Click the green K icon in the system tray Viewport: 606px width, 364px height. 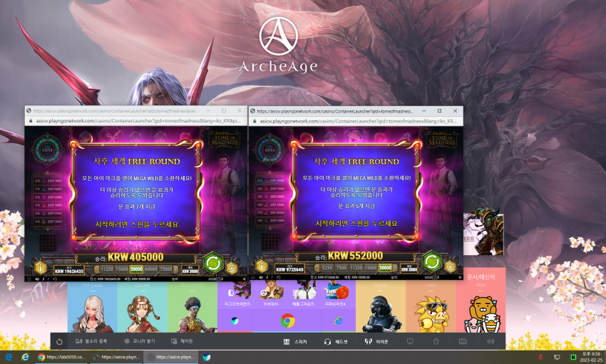pyautogui.click(x=573, y=358)
